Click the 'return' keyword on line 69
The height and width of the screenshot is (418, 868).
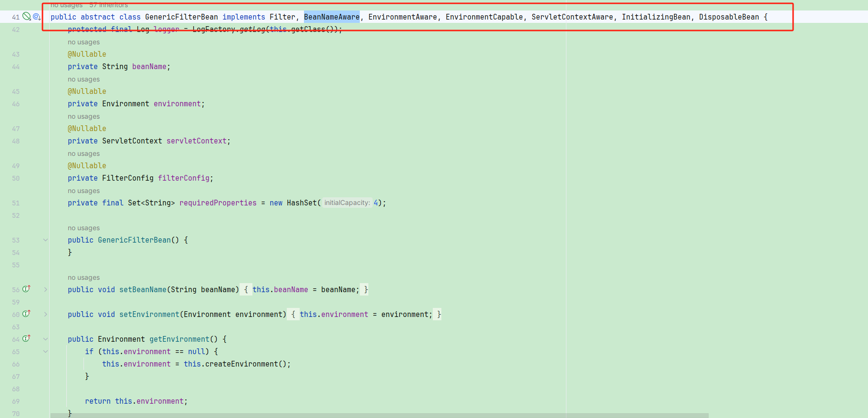click(97, 401)
